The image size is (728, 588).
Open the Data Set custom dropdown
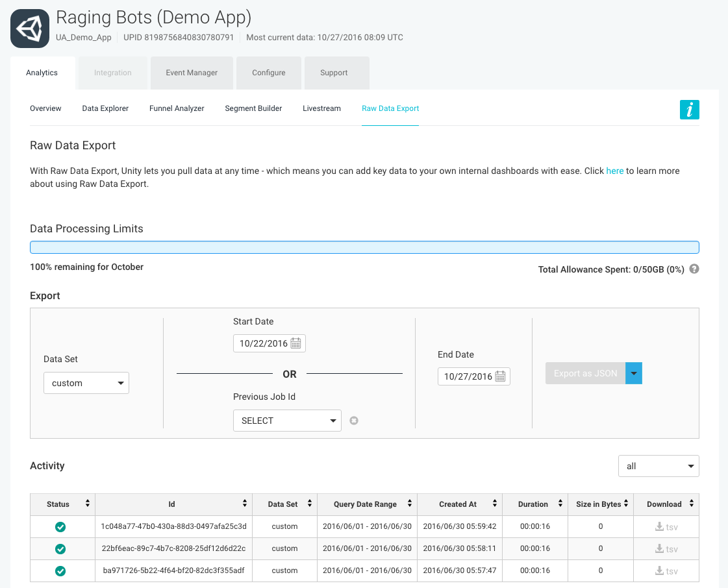pyautogui.click(x=86, y=383)
